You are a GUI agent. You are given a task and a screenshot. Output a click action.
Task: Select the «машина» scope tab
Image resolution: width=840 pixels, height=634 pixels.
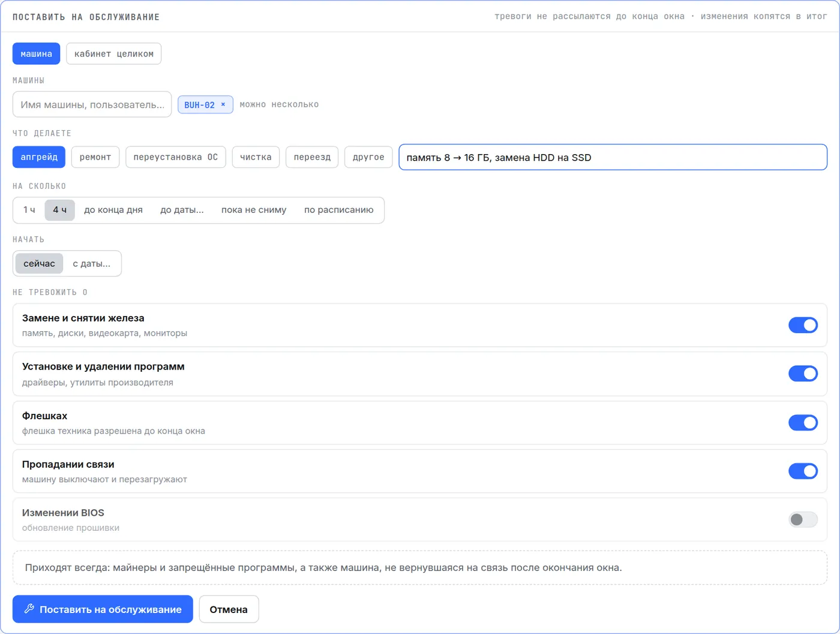point(36,53)
